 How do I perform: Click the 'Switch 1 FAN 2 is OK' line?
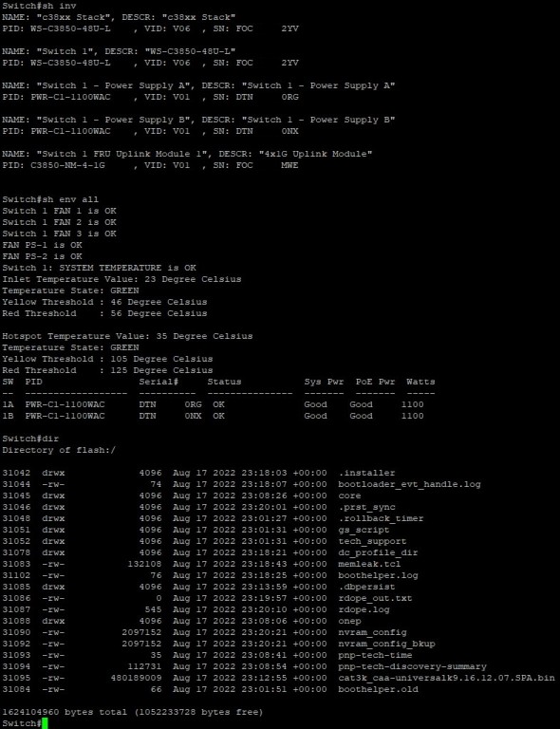click(59, 222)
